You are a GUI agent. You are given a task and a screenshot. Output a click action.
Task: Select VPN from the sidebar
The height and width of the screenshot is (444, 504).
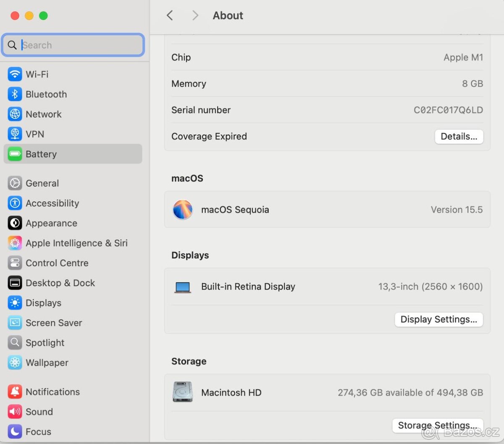(x=35, y=134)
